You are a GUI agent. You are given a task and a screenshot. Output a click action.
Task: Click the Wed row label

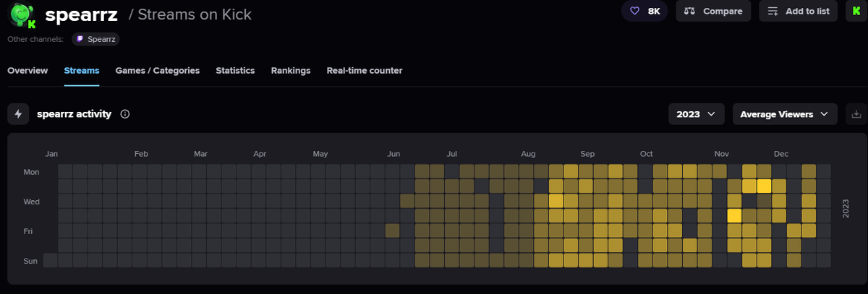31,202
